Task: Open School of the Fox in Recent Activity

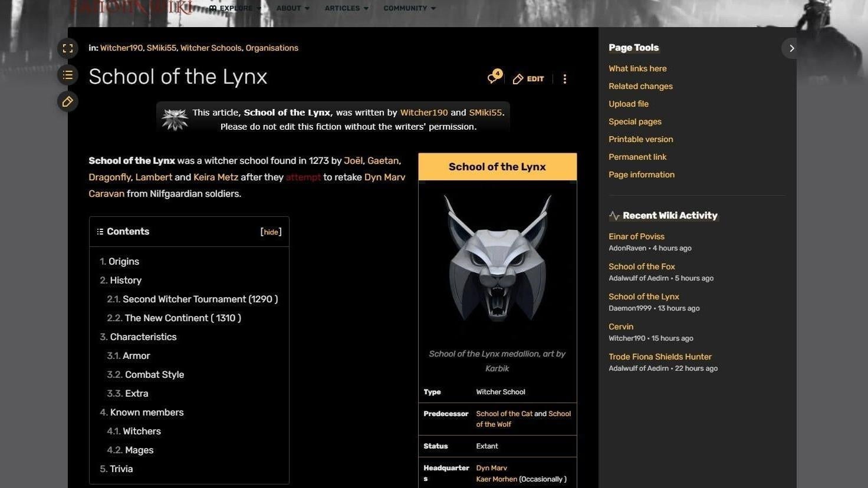Action: pyautogui.click(x=642, y=266)
